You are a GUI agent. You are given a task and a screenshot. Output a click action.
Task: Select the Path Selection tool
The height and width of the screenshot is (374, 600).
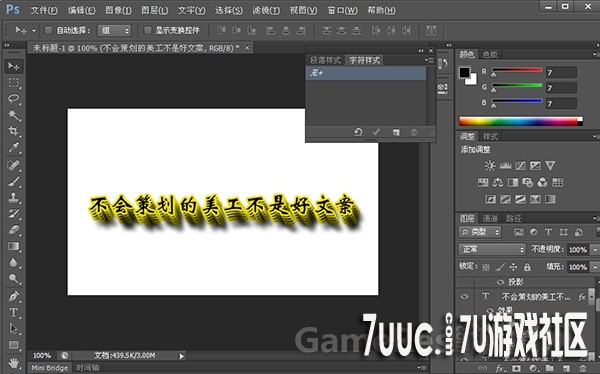14,328
